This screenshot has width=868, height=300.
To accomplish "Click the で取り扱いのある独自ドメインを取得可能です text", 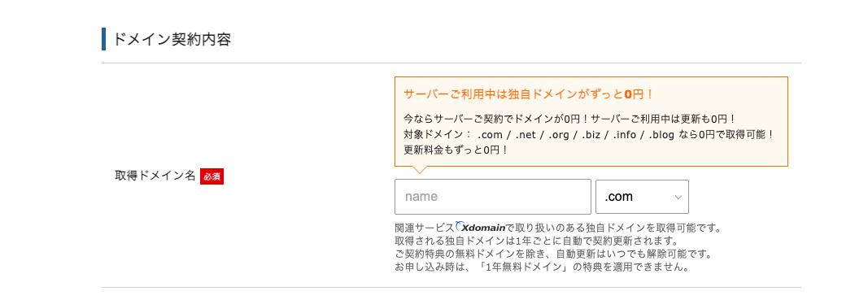I will (614, 228).
